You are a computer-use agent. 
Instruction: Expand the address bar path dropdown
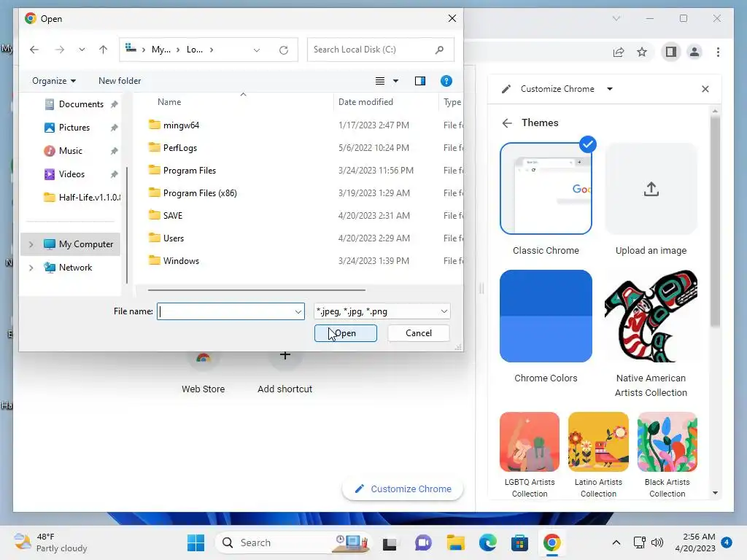257,50
